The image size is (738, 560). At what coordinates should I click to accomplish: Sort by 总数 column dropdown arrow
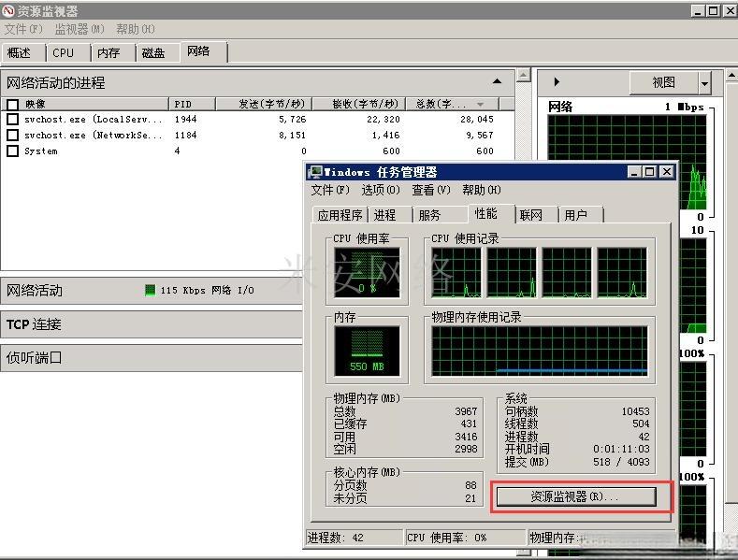point(480,104)
